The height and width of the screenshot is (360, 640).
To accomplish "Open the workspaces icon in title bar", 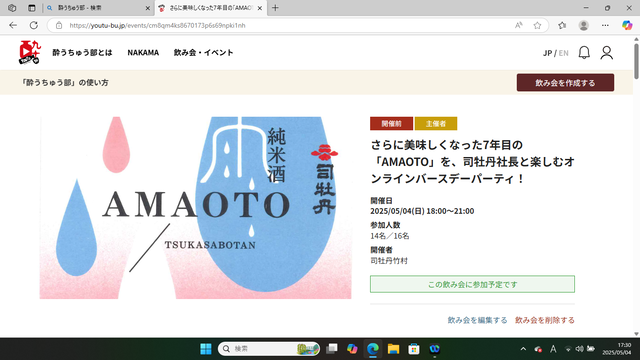I will (x=12, y=8).
